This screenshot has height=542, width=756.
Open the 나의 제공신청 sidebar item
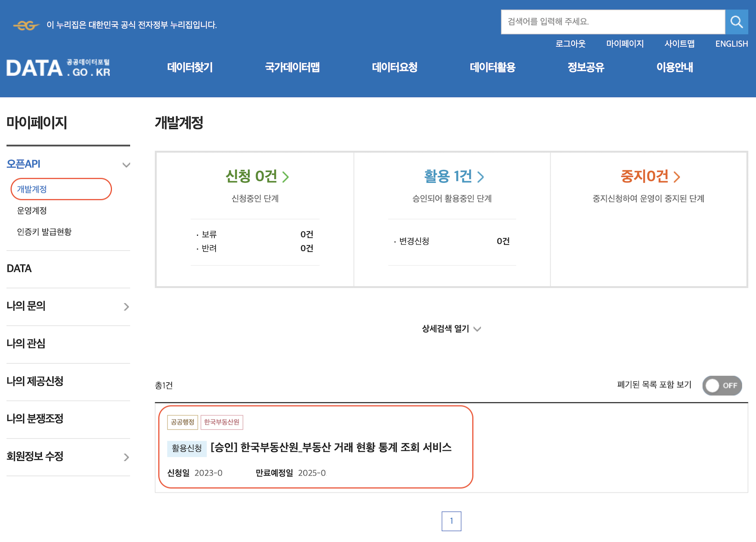click(x=35, y=381)
